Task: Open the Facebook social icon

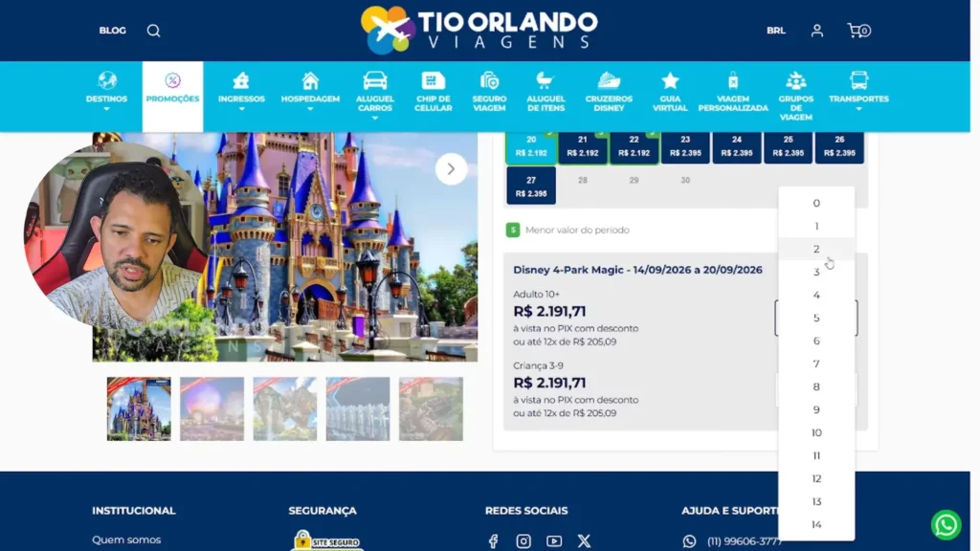Action: [493, 541]
